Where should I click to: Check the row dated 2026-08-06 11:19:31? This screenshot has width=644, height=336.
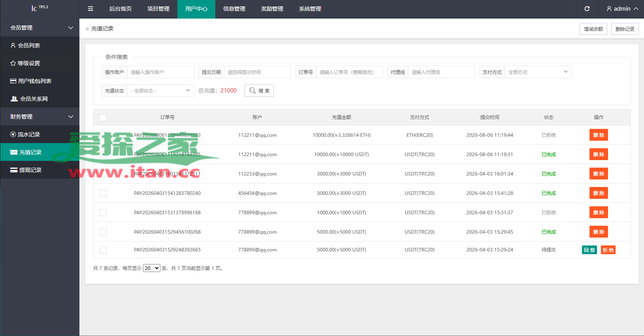(103, 155)
